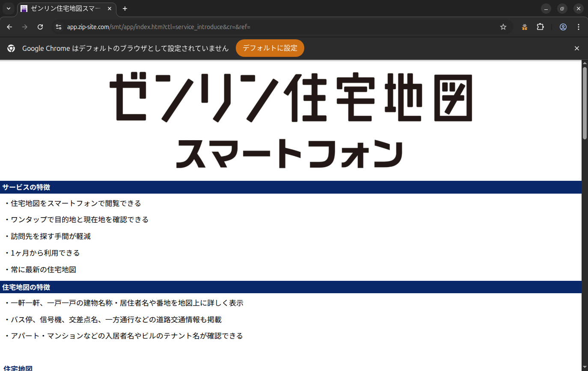588x371 pixels.
Task: Open the tab search dropdown arrow
Action: click(8, 9)
